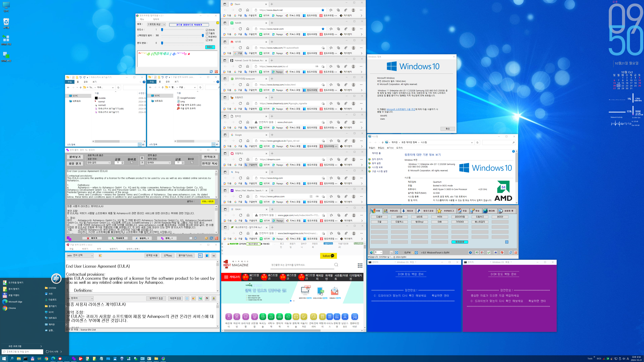Click the 네이버 button in the portal launcher

click(x=399, y=217)
